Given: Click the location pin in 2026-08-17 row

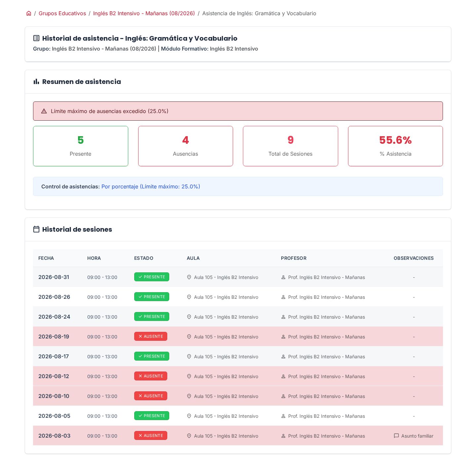Looking at the screenshot, I should [x=189, y=356].
